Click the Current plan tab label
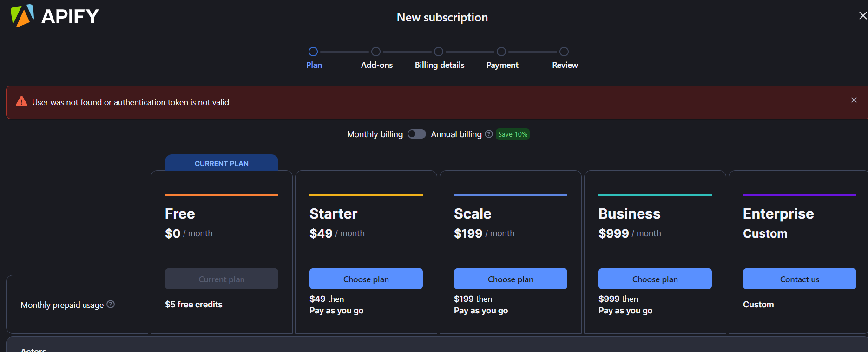Screen dimensions: 868x352 click(222, 163)
